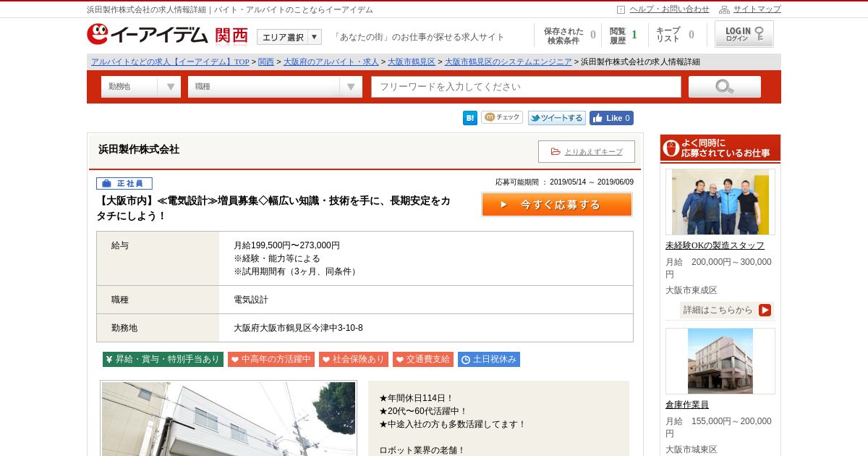Open ヘルプ・お問い合わせ link
Viewport: 868px width, 456px height.
[x=669, y=9]
